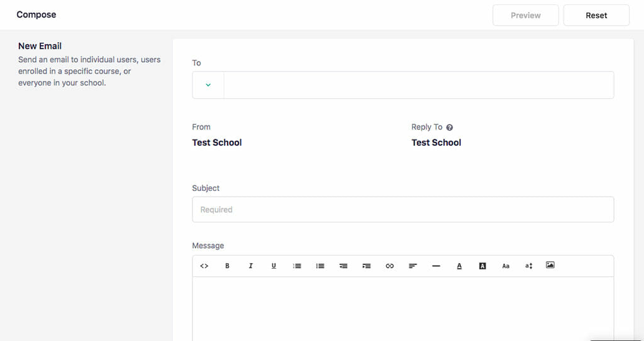Increase indent of the paragraph
The image size is (644, 341).
click(x=367, y=266)
